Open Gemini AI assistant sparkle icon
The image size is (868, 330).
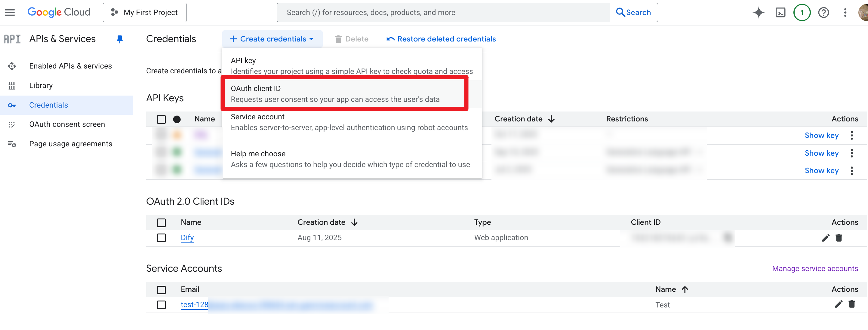[759, 12]
